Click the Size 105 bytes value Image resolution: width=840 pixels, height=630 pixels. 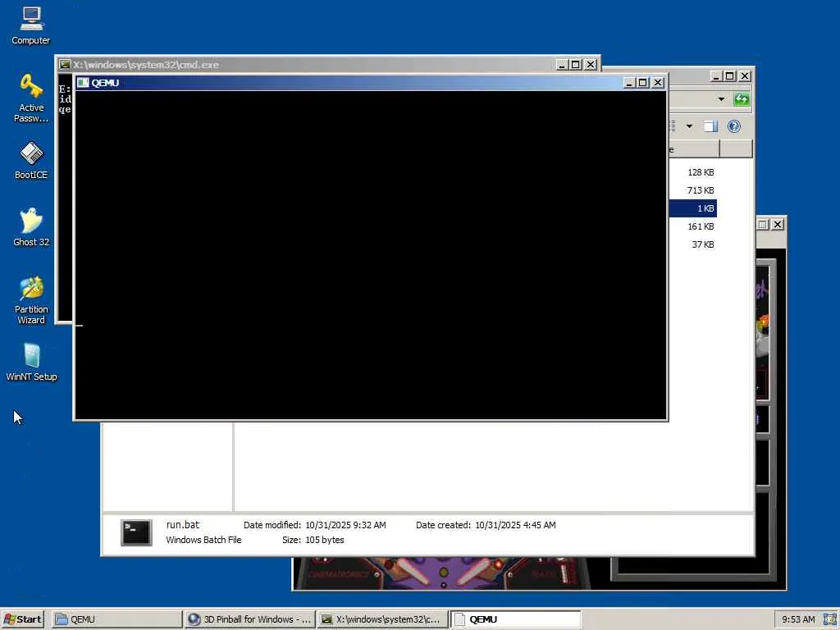coord(325,540)
